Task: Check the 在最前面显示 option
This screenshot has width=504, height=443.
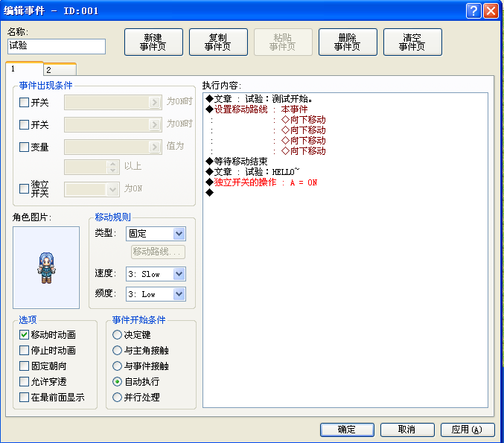Action: pyautogui.click(x=24, y=398)
